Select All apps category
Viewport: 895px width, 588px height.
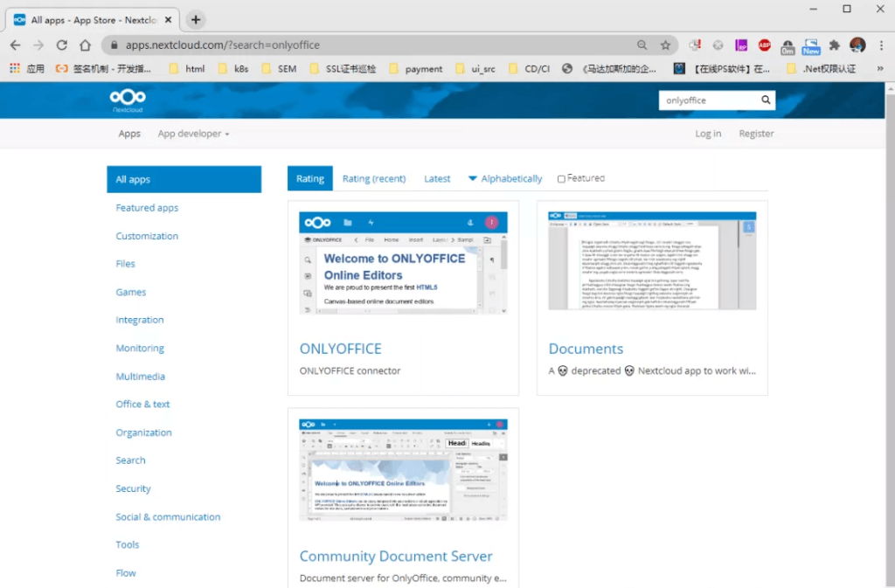pos(184,179)
